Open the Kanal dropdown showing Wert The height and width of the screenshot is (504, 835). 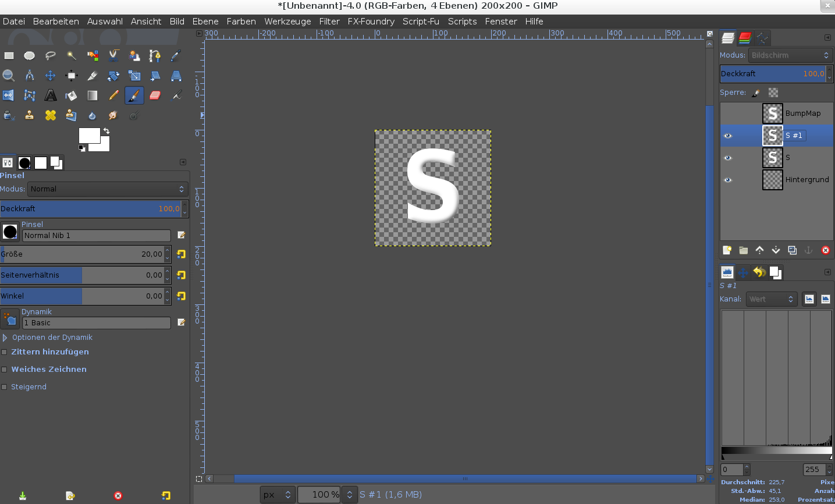point(771,299)
